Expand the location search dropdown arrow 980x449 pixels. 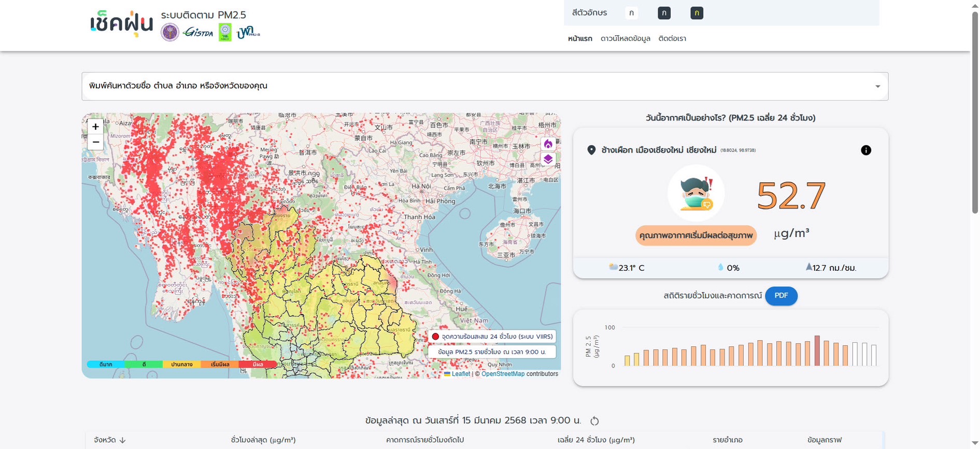877,87
